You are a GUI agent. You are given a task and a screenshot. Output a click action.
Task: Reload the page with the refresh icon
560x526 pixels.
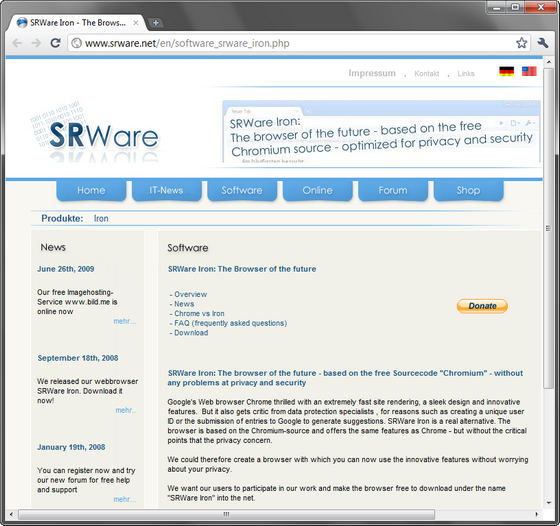pos(55,43)
